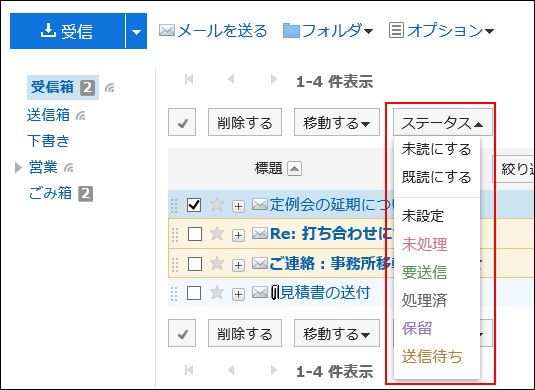The image size is (535, 390).
Task: Expand plus icon on 見積書の送付 row
Action: (x=238, y=294)
